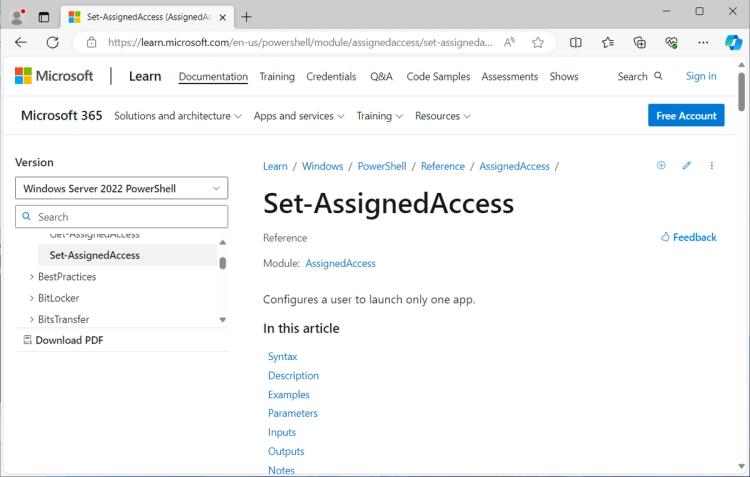This screenshot has width=750, height=477.
Task: Go to the Learn home link
Action: click(145, 76)
